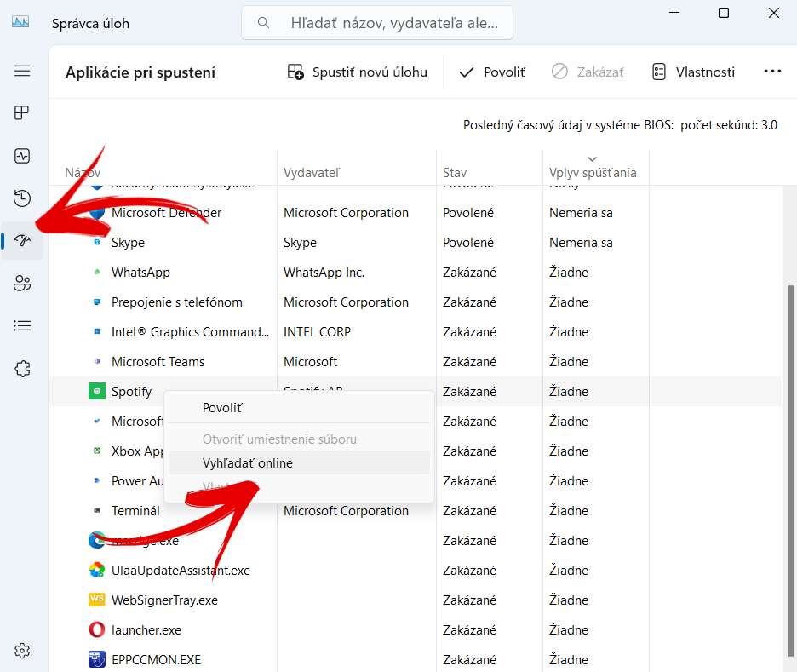The width and height of the screenshot is (797, 672).
Task: Click Nemeria sa in the Microsoft Defender row
Action: 581,212
